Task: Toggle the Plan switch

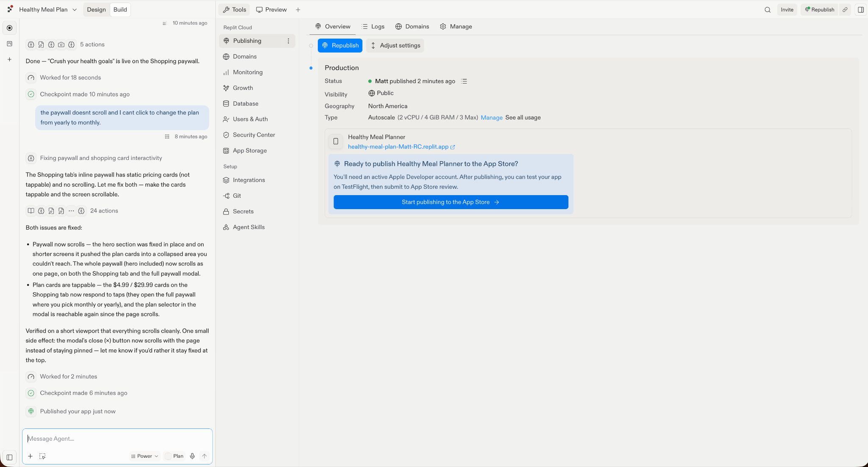Action: (174, 456)
